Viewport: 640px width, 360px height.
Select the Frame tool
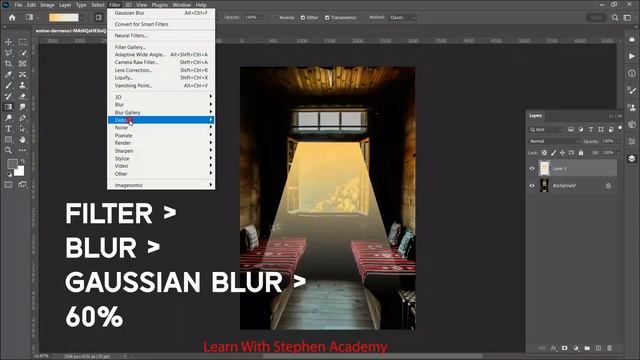[22, 64]
